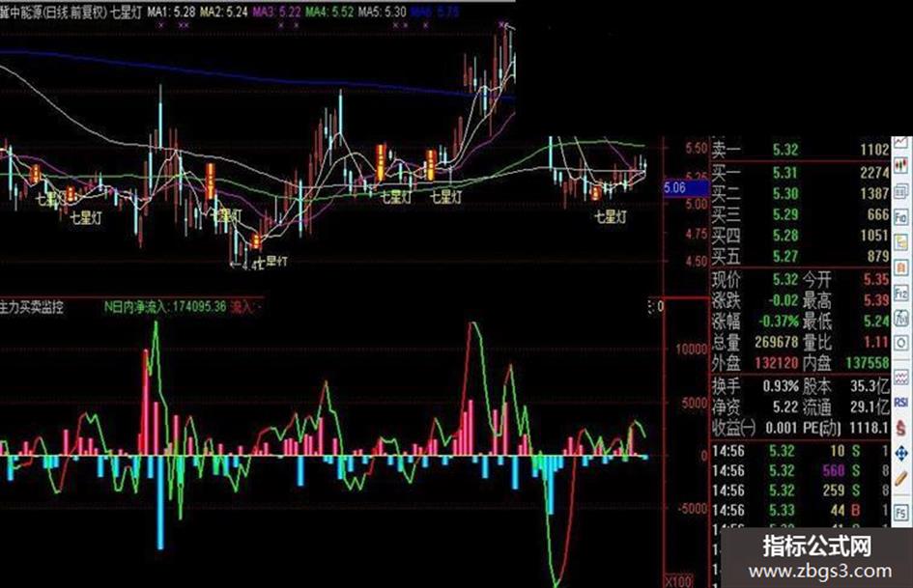Image resolution: width=913 pixels, height=588 pixels.
Task: Click the blue 5.06 price tag
Action: click(x=686, y=187)
